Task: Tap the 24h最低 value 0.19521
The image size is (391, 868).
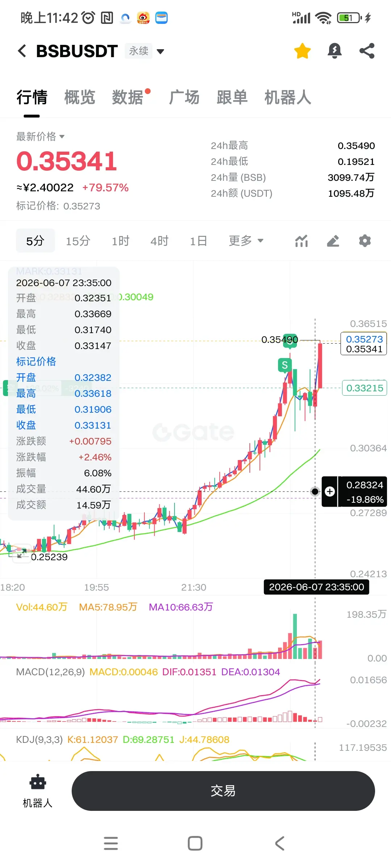Action: click(x=356, y=162)
